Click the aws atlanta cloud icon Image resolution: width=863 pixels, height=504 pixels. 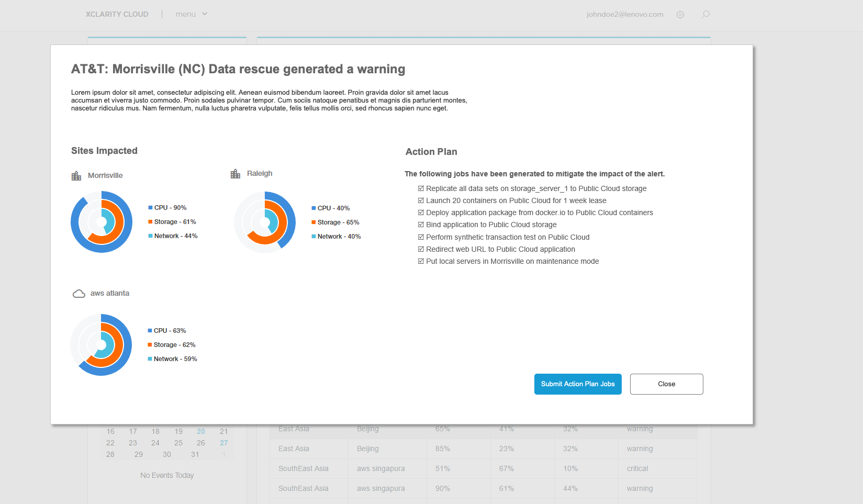[79, 294]
